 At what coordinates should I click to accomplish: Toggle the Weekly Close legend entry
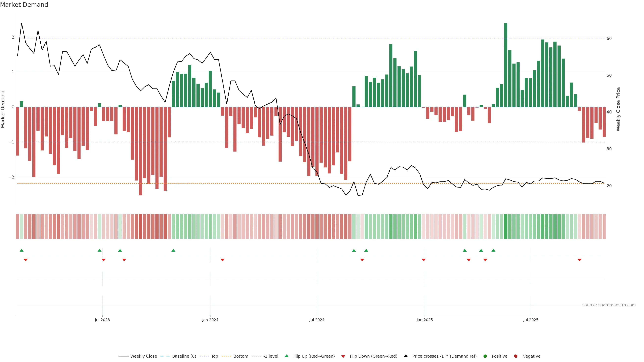144,356
